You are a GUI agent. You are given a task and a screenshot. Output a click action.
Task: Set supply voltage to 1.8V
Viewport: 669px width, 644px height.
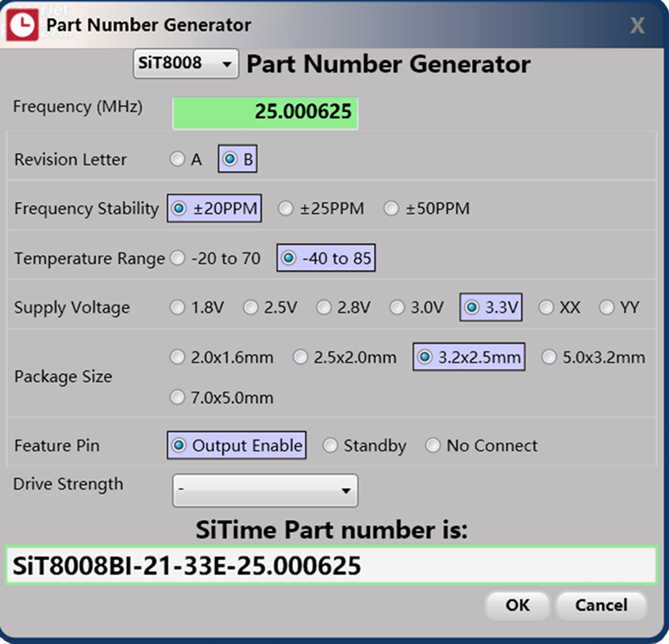click(196, 307)
